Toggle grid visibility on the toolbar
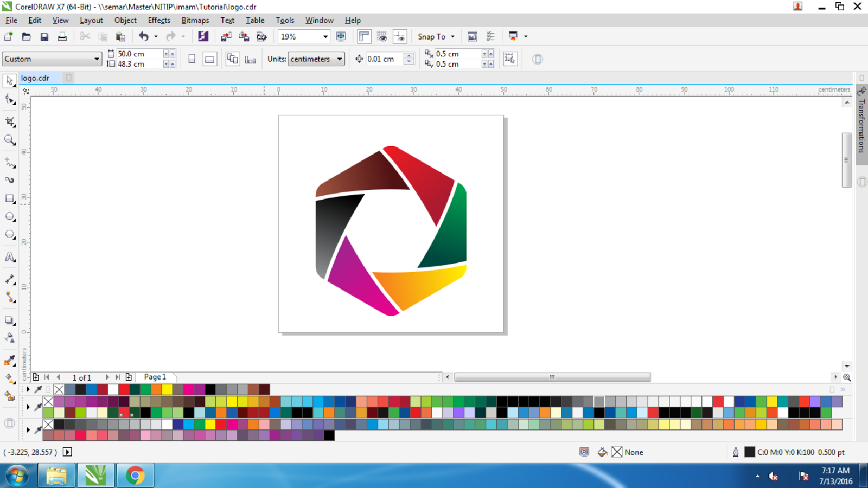 click(382, 36)
